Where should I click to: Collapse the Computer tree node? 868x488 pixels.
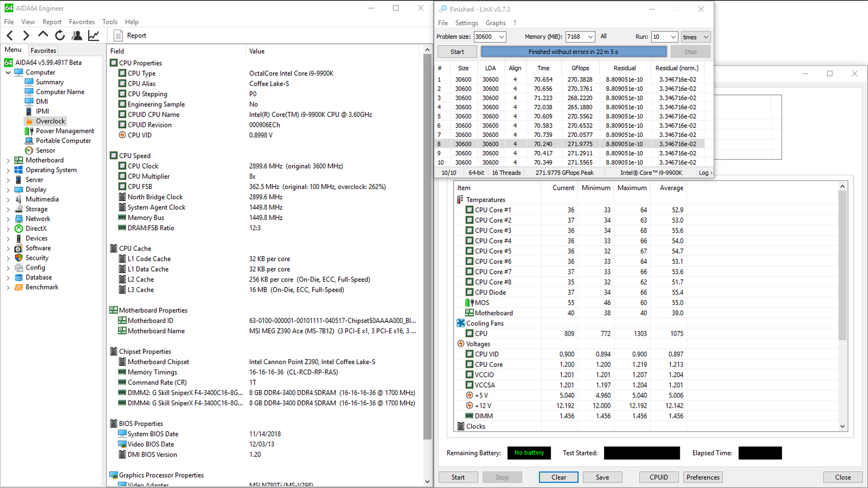click(8, 72)
